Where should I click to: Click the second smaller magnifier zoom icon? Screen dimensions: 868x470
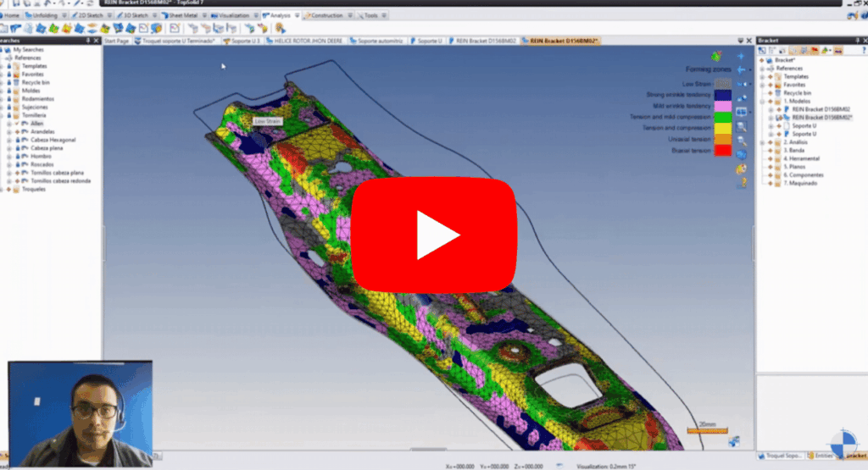(x=741, y=141)
